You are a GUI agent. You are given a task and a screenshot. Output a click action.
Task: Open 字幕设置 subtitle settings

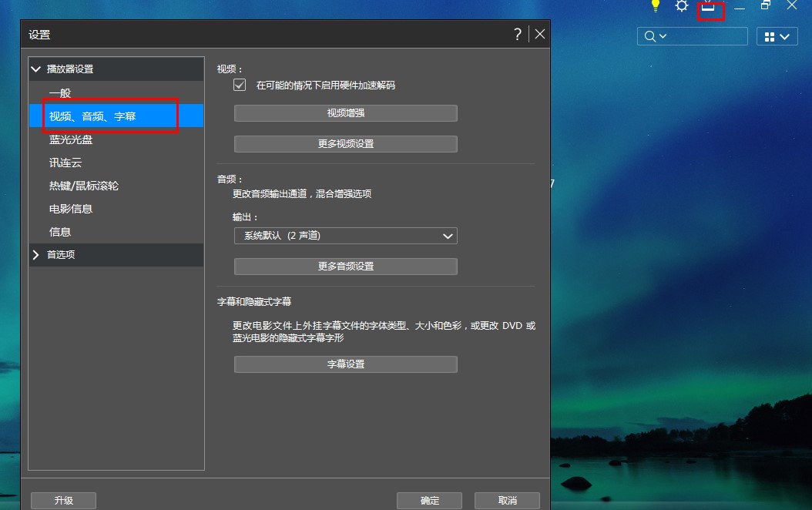(x=345, y=364)
